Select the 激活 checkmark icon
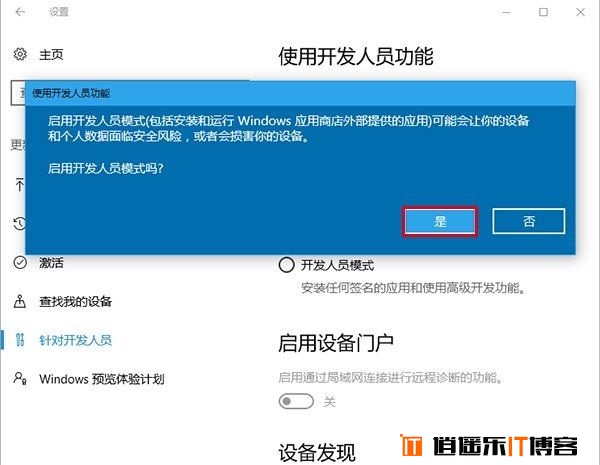This screenshot has height=465, width=600. coord(20,263)
